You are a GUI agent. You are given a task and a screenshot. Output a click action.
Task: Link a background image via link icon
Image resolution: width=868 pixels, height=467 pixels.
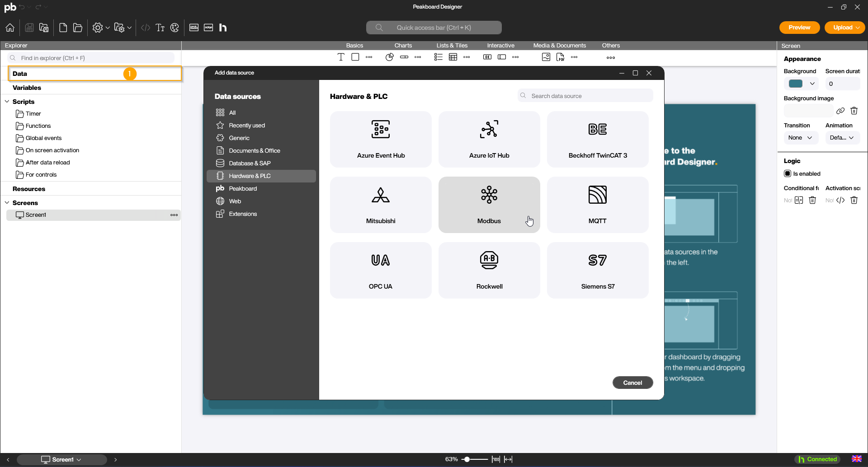(840, 111)
